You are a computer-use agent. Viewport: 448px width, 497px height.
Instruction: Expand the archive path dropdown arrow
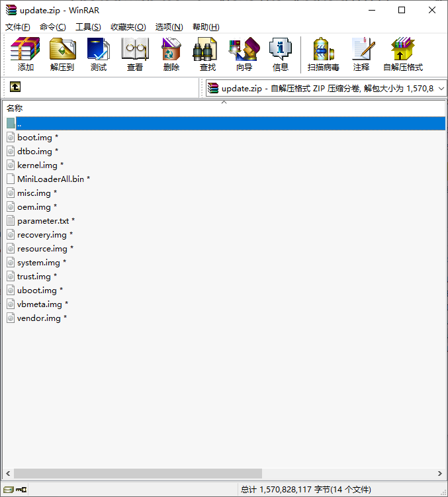pos(441,89)
